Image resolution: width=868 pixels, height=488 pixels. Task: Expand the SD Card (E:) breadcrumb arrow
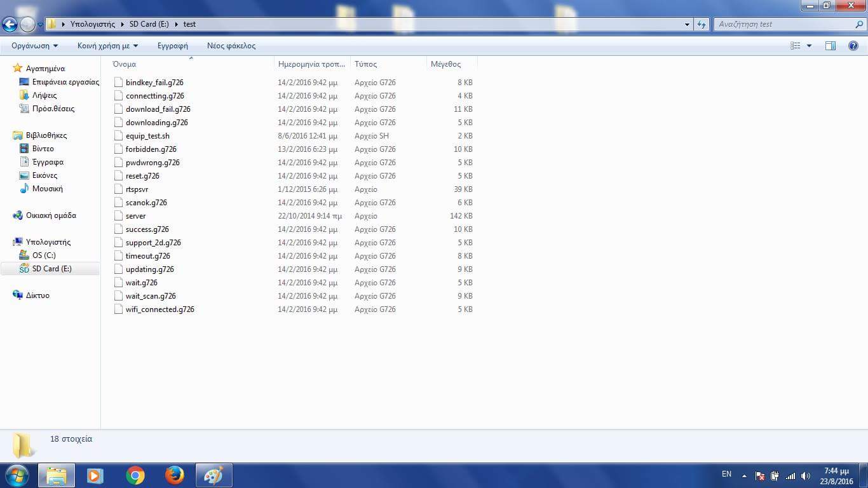tap(176, 24)
